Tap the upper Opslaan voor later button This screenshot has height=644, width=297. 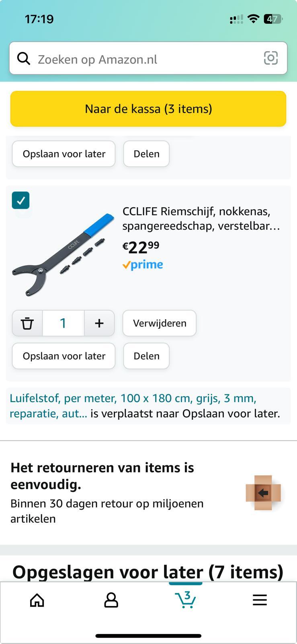tap(64, 154)
